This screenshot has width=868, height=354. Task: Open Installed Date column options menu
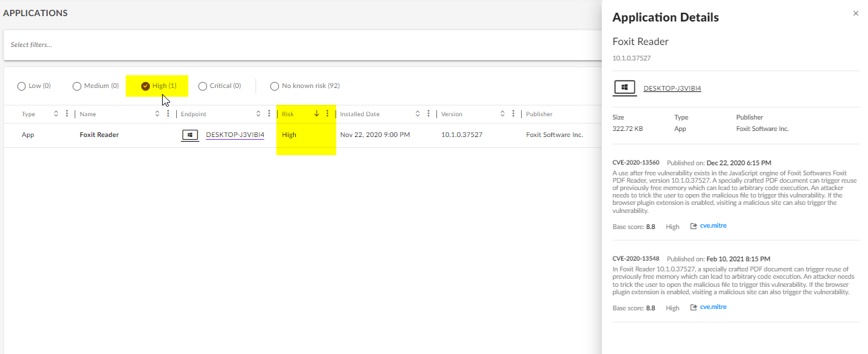click(x=428, y=114)
